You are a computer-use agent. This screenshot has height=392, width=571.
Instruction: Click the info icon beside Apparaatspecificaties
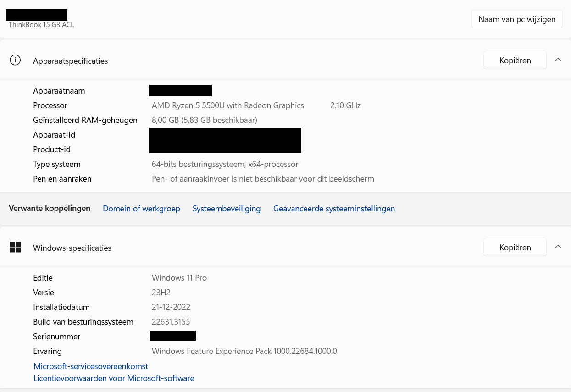point(15,61)
